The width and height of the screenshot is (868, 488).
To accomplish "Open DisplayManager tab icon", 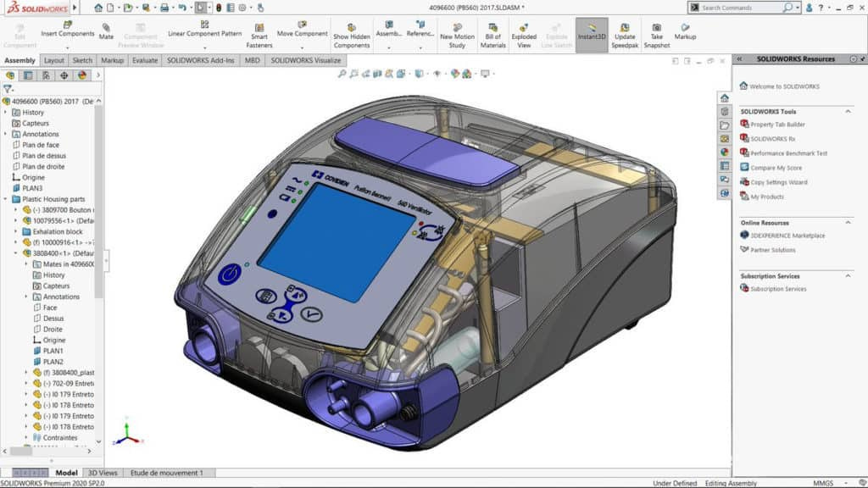I will pyautogui.click(x=82, y=75).
